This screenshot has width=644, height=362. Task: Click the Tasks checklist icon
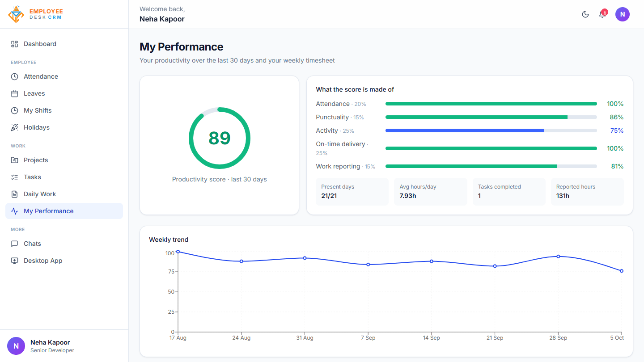coord(15,177)
